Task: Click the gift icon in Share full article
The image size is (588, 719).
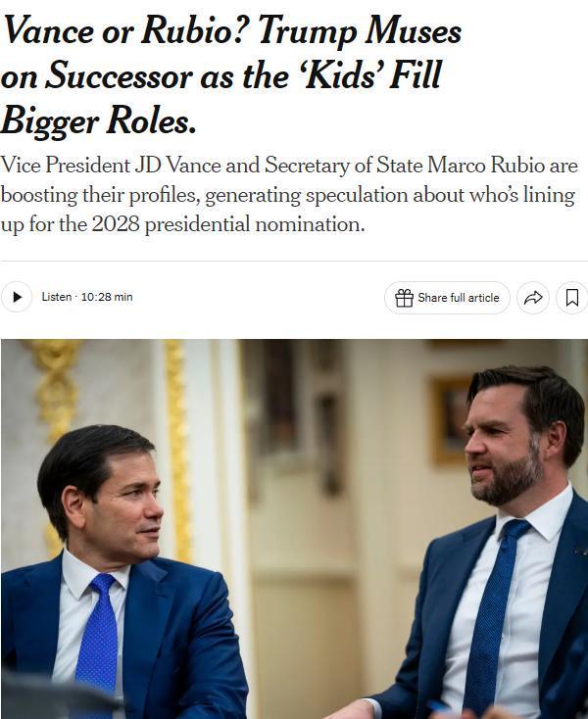Action: (404, 298)
